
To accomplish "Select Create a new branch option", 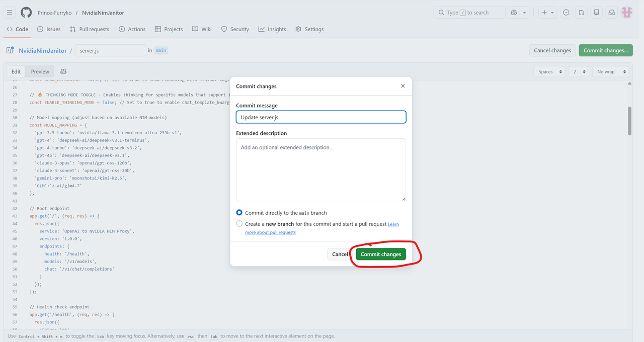I will (x=239, y=224).
